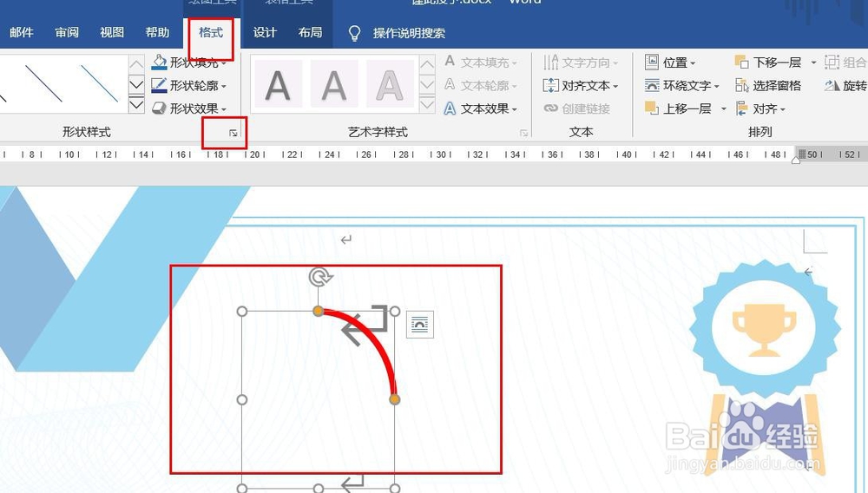
Task: Click the 下移一层 button
Action: tap(768, 62)
